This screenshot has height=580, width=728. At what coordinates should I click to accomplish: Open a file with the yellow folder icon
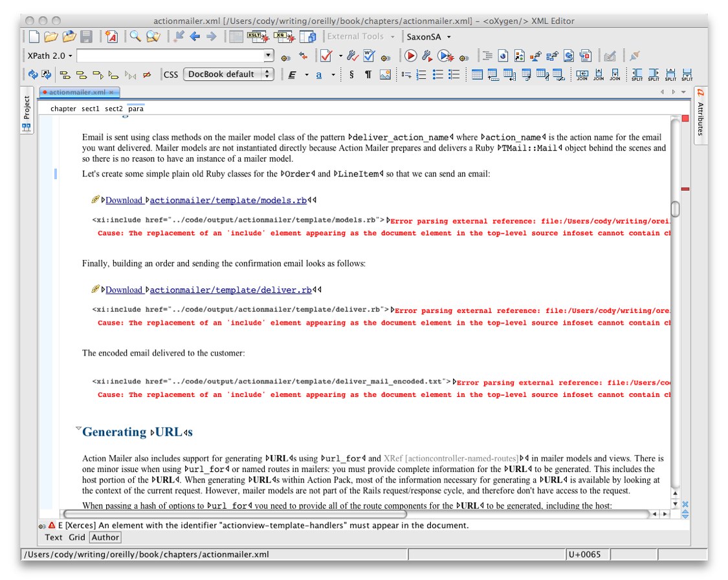pyautogui.click(x=51, y=37)
